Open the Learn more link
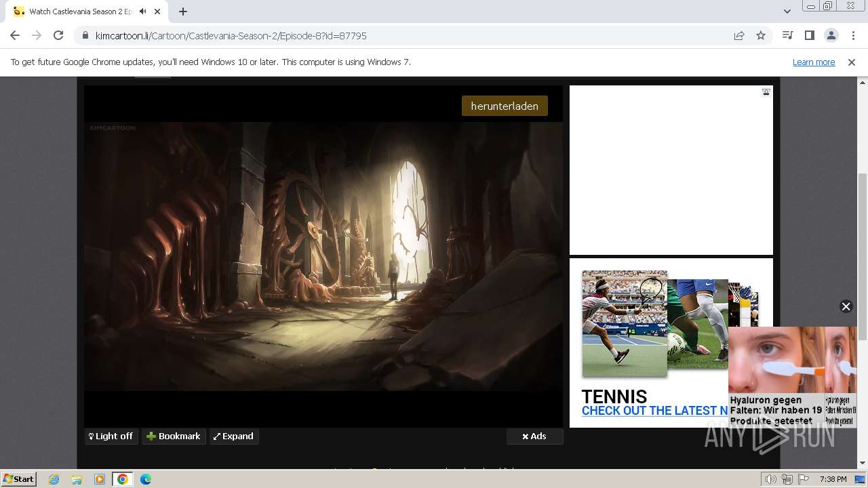 tap(814, 62)
